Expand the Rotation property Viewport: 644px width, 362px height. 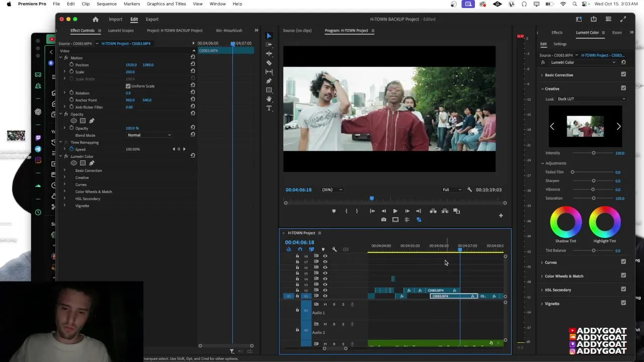[x=64, y=93]
